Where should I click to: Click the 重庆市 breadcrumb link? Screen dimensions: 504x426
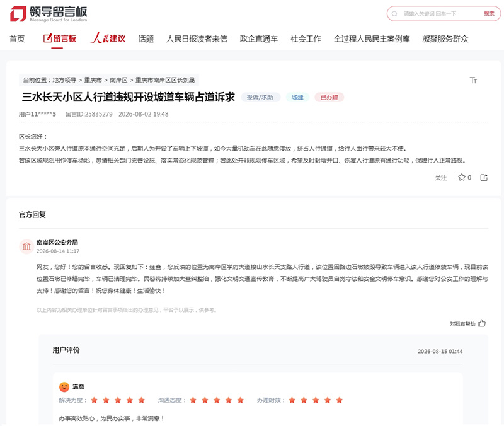click(x=93, y=80)
